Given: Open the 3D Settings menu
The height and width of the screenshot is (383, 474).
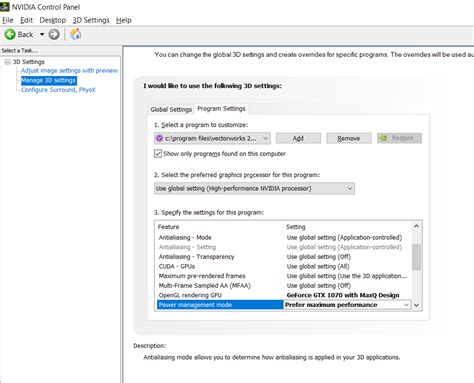Looking at the screenshot, I should tap(91, 20).
